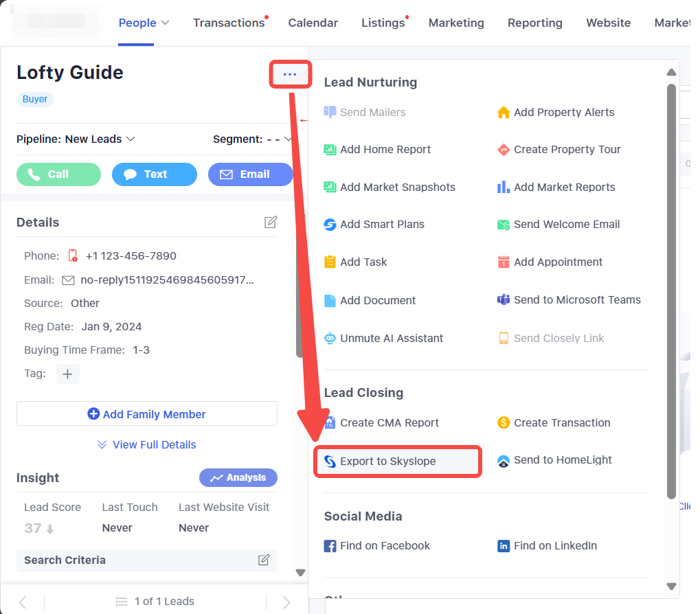Click the Analysis button in Insight
700x614 pixels.
pyautogui.click(x=238, y=477)
